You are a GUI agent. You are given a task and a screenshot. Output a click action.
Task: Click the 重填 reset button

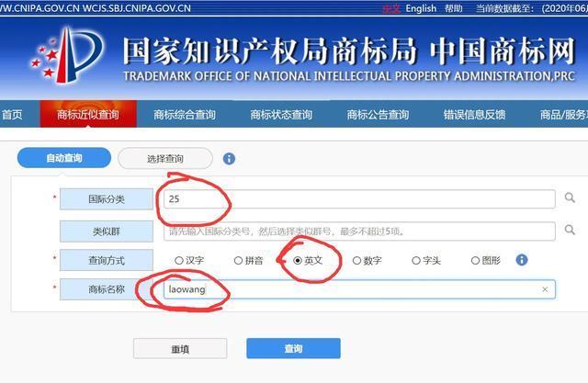tap(180, 349)
